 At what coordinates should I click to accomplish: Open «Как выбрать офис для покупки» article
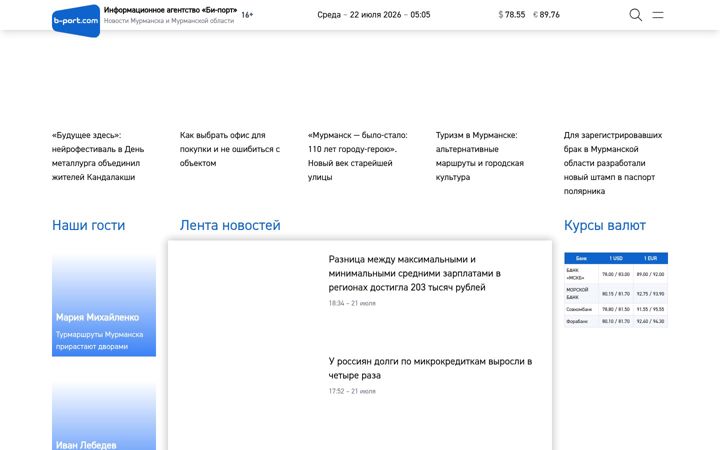pos(230,149)
